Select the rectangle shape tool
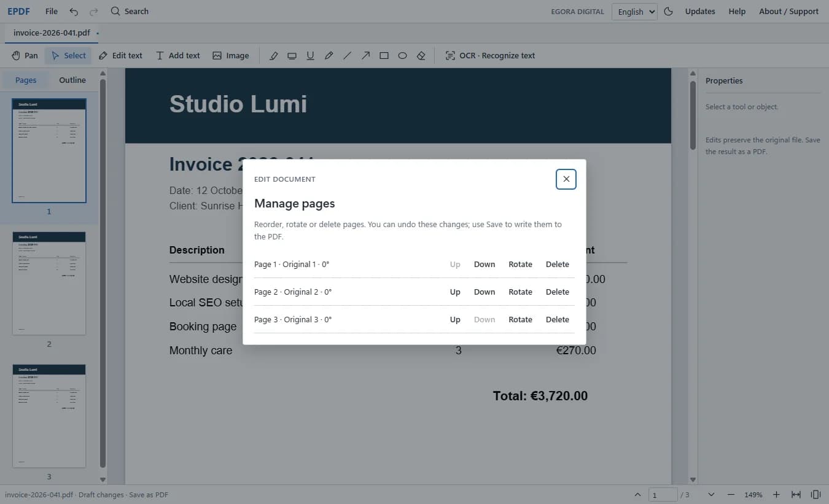Viewport: 829px width, 504px height. 384,55
